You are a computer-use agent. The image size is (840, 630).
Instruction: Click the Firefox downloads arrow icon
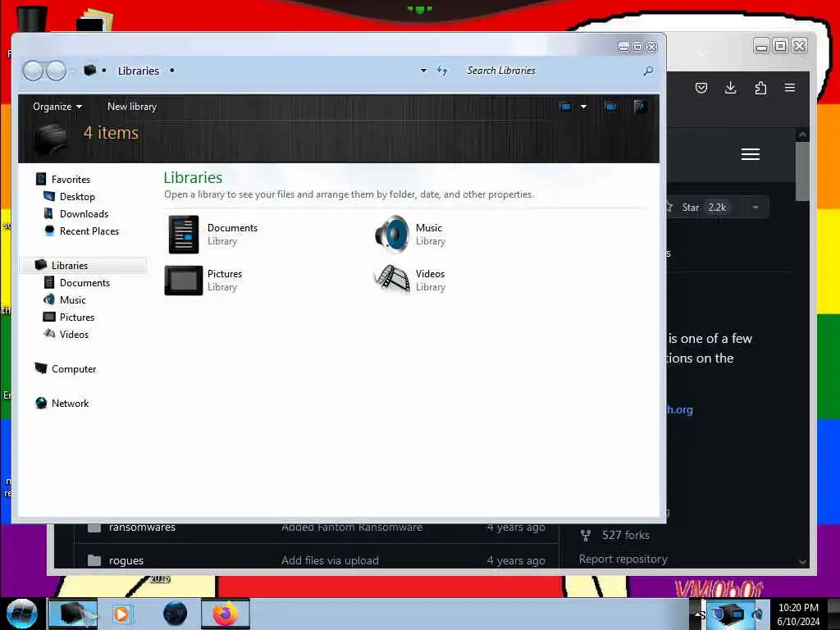click(x=730, y=88)
